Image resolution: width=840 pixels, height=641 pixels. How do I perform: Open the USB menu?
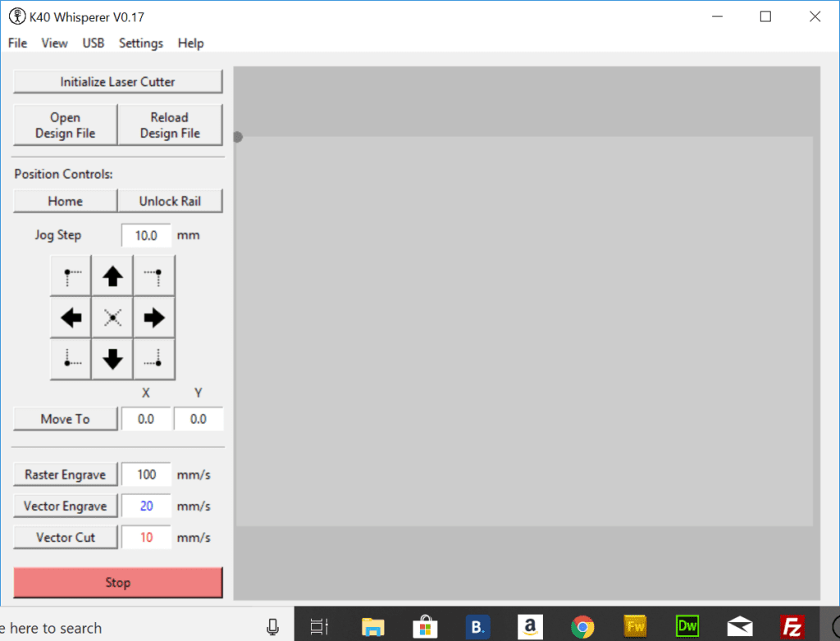click(94, 43)
